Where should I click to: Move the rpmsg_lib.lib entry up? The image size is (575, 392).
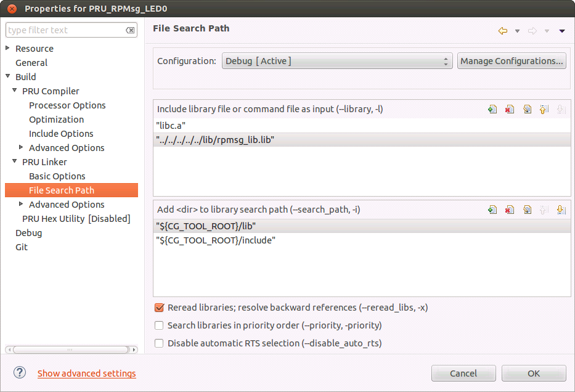544,108
